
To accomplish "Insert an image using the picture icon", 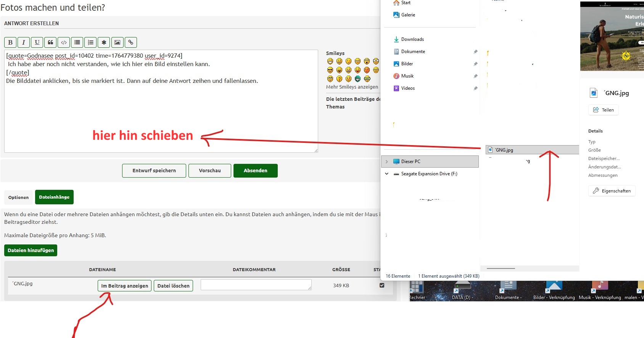I will pyautogui.click(x=117, y=42).
